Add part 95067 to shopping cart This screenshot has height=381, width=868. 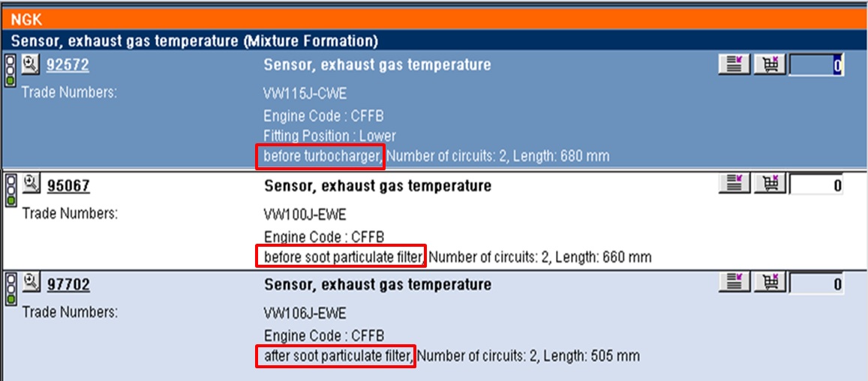769,184
